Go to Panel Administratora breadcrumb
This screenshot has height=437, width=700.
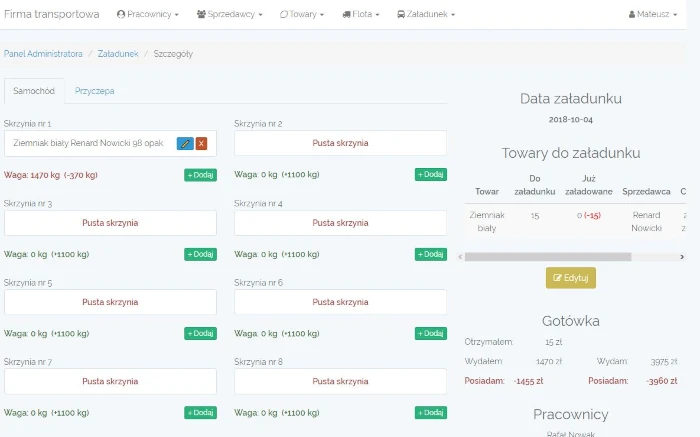pyautogui.click(x=43, y=53)
